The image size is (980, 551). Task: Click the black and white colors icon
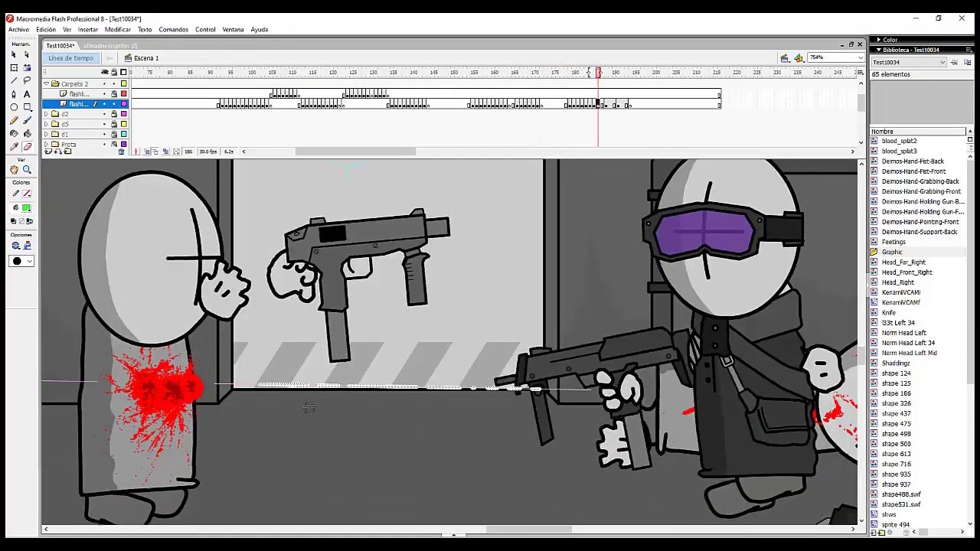pyautogui.click(x=13, y=221)
